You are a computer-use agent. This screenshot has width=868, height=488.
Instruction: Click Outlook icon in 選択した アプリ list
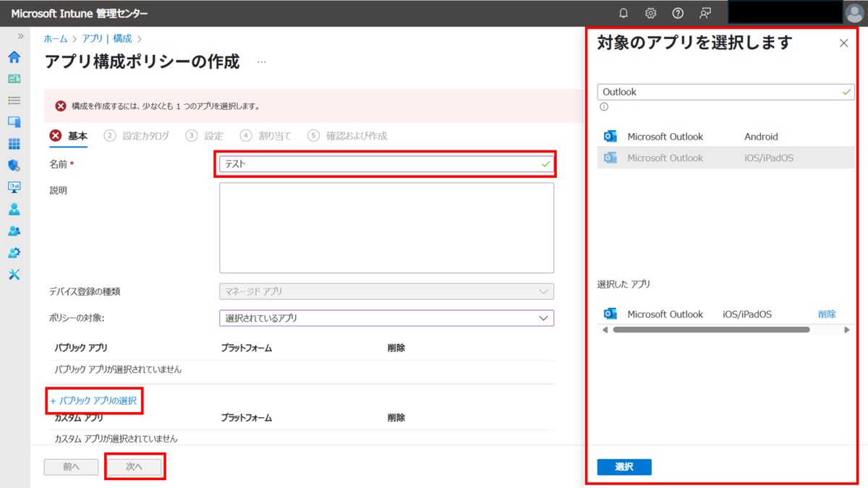coord(610,314)
